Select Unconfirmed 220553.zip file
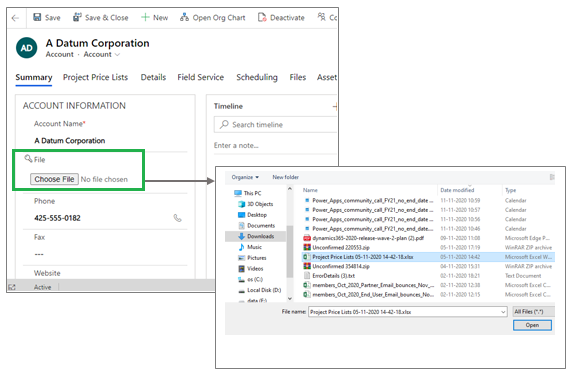 (x=427, y=247)
